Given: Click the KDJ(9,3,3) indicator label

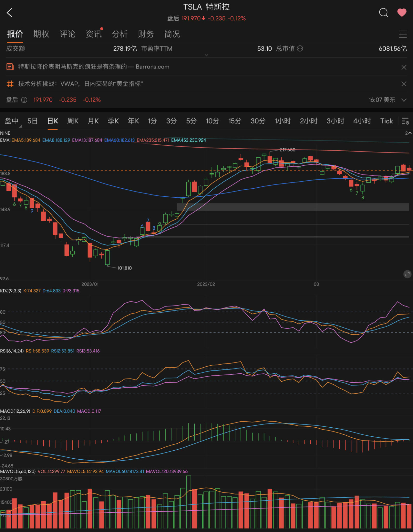Looking at the screenshot, I should 11,291.
